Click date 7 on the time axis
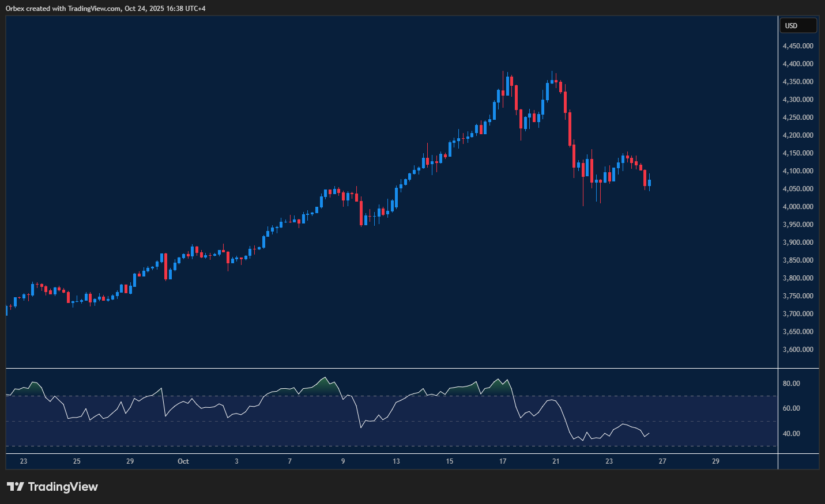825x504 pixels. (290, 461)
